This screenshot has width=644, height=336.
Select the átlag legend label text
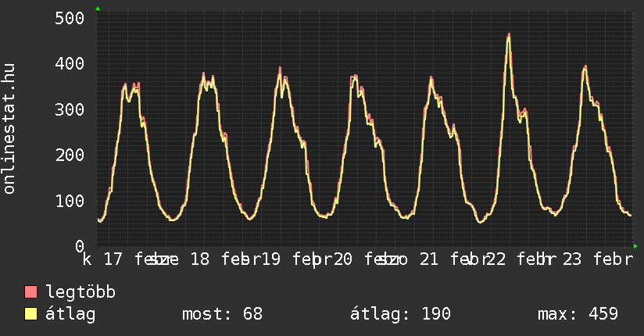pos(70,314)
